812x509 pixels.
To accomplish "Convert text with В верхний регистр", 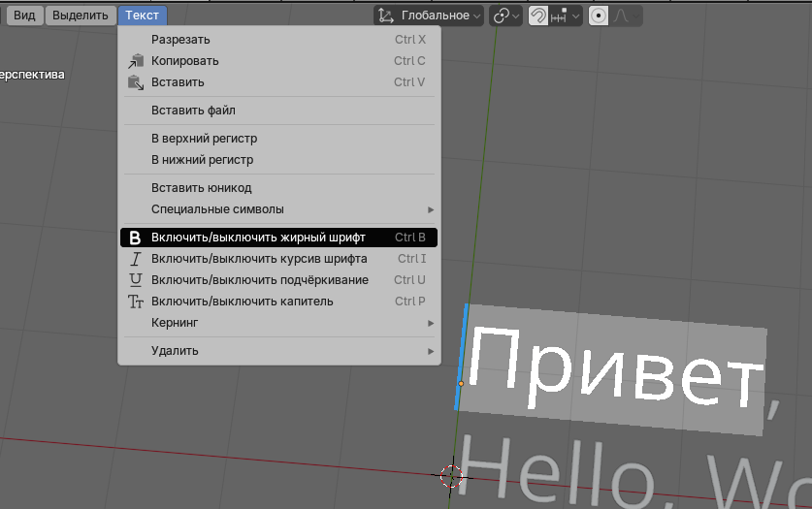I will 278,139.
